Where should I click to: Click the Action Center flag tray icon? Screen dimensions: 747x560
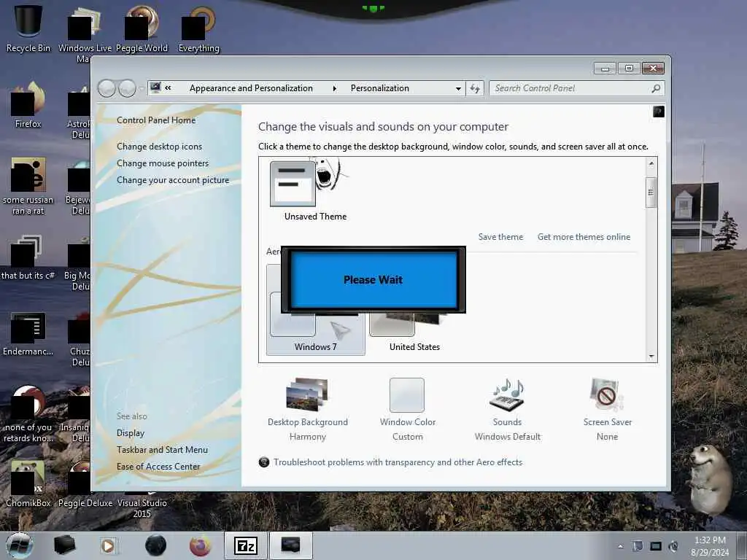click(638, 546)
